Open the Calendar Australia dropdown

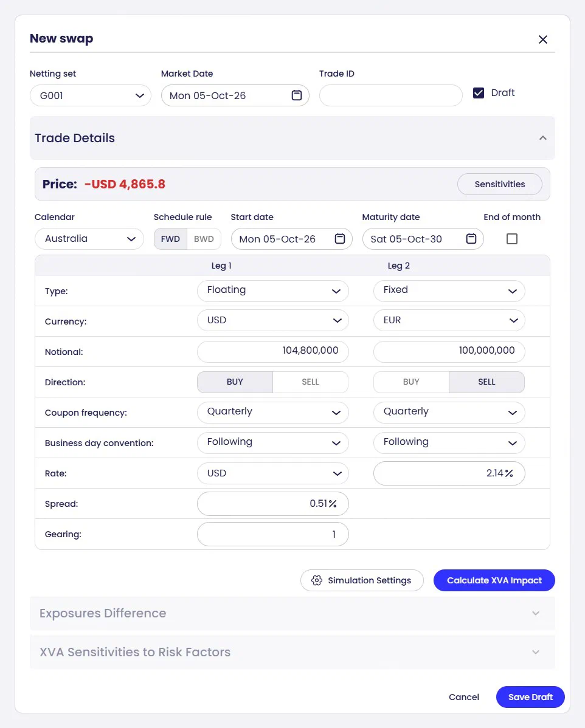(x=89, y=239)
